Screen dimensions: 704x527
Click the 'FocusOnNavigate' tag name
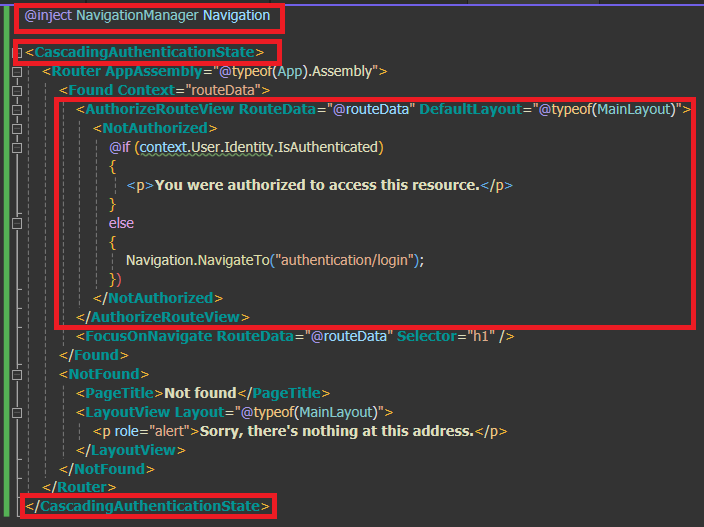click(x=149, y=336)
